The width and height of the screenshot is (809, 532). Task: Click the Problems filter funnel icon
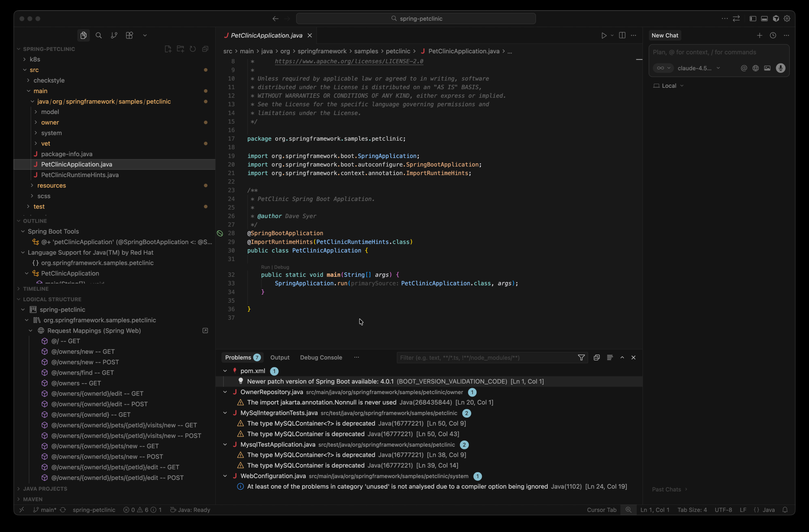coord(581,358)
